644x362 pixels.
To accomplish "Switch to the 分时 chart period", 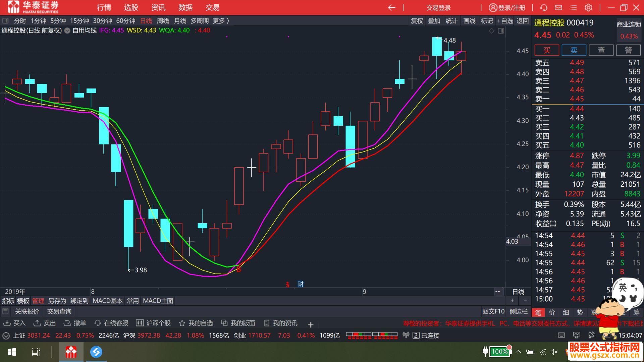I will (20, 21).
